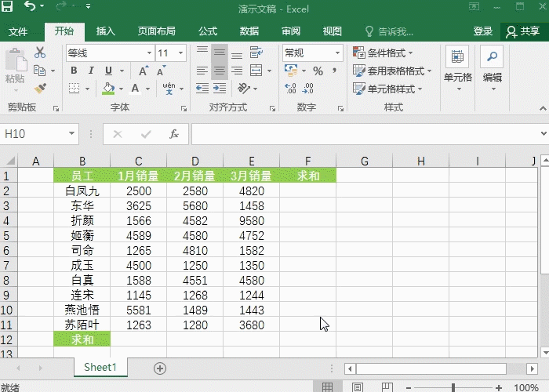Toggle Bold formatting

[74, 71]
